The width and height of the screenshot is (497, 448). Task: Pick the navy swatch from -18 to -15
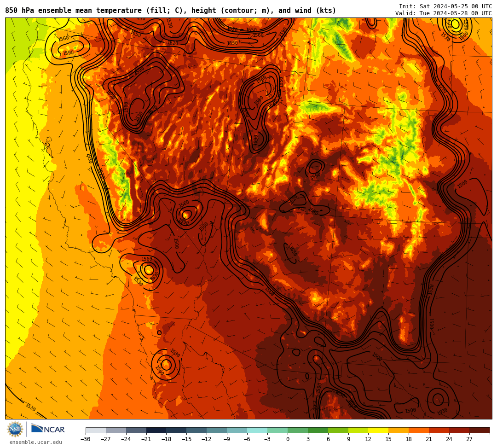(177, 430)
